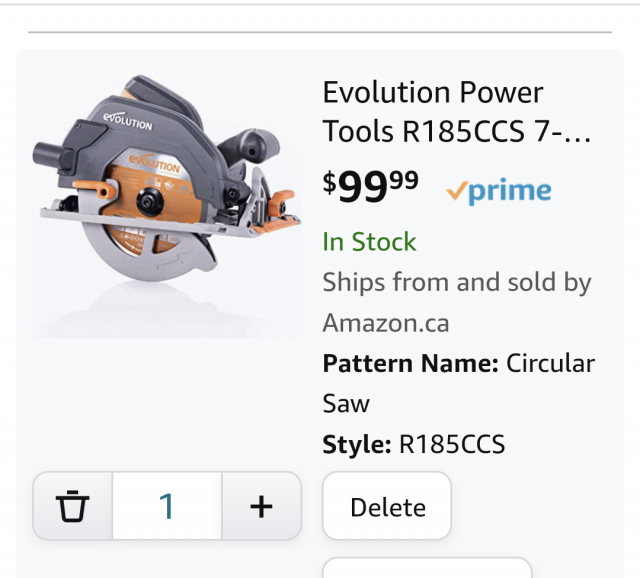The image size is (640, 578).
Task: Click the trash can icon in quantity stepper
Action: click(72, 506)
